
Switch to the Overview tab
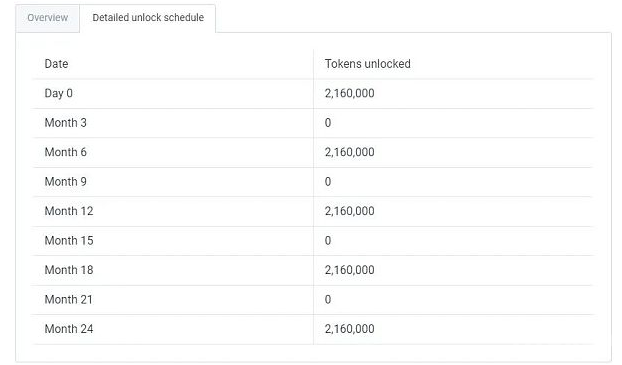[x=48, y=18]
